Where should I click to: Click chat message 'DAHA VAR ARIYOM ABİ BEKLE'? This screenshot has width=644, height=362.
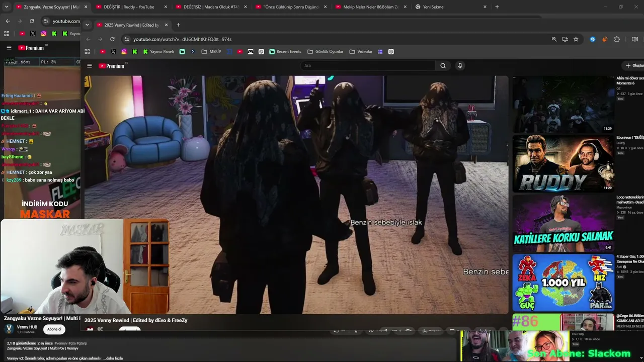coord(43,114)
